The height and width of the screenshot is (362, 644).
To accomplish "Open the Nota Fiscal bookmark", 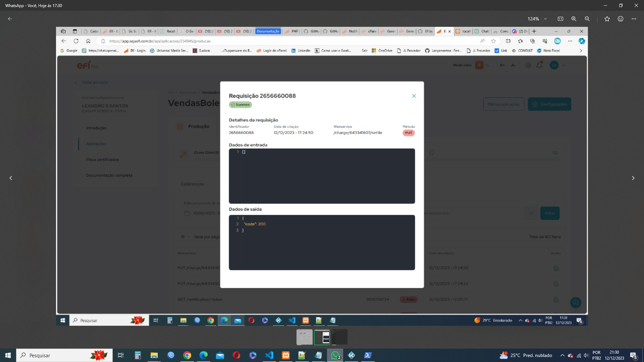I will [549, 51].
